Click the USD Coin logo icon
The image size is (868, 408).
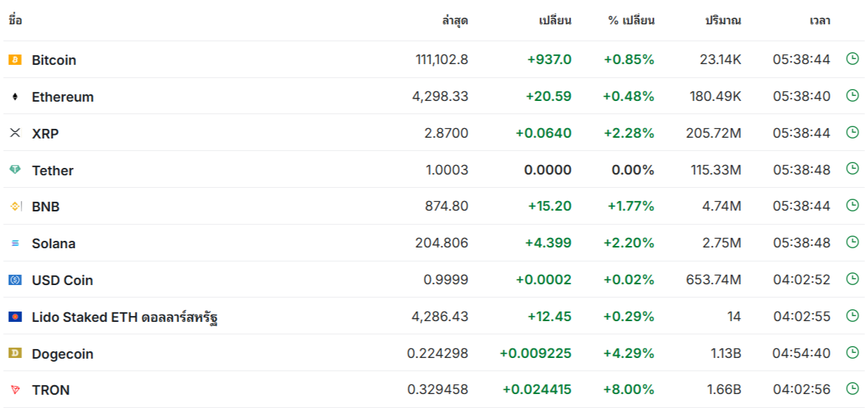15,280
